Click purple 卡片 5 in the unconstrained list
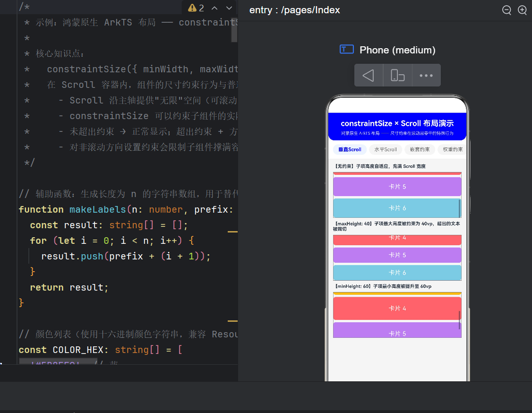The height and width of the screenshot is (413, 532). [x=397, y=187]
